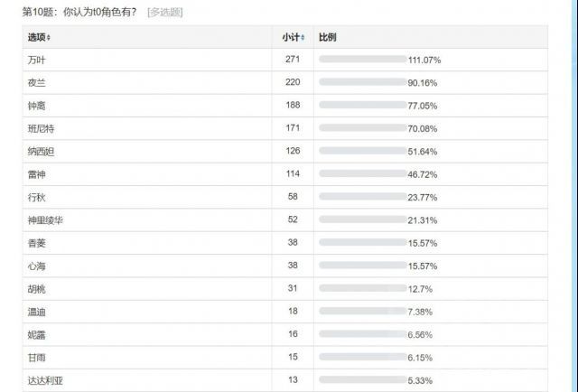This screenshot has height=392, width=578.
Task: Click the 行秋 percentage 23.77%
Action: tap(424, 197)
